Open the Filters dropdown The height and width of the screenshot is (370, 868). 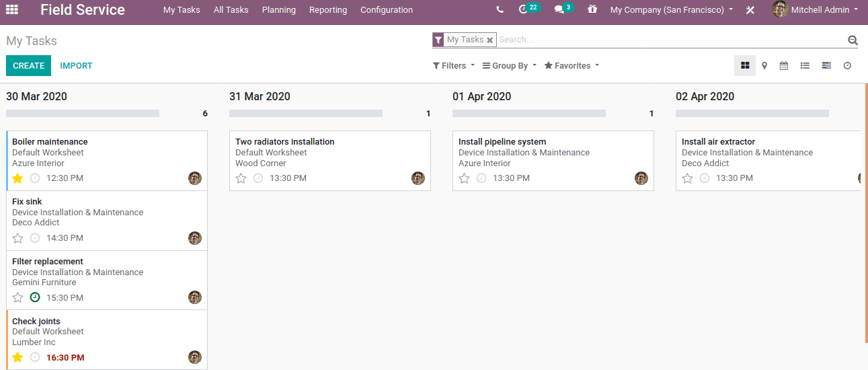coord(454,66)
